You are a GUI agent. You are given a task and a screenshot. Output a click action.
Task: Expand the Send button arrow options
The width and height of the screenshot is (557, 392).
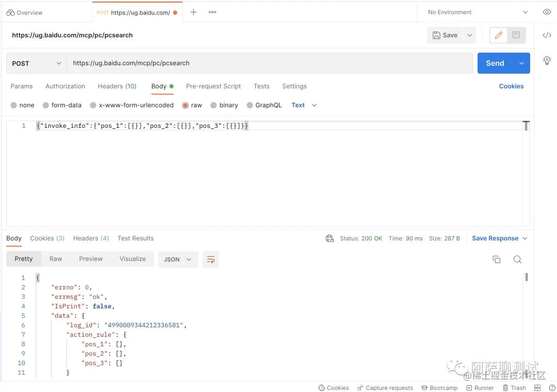pos(521,63)
